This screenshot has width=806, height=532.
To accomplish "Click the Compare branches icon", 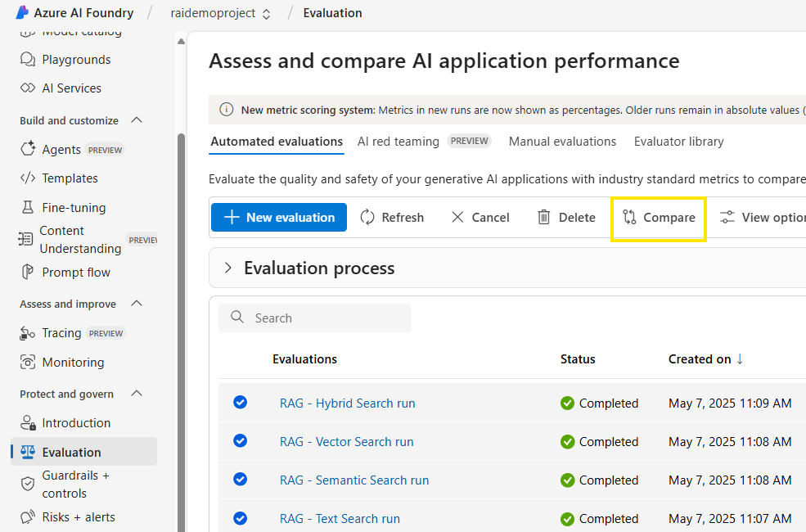I will click(630, 217).
